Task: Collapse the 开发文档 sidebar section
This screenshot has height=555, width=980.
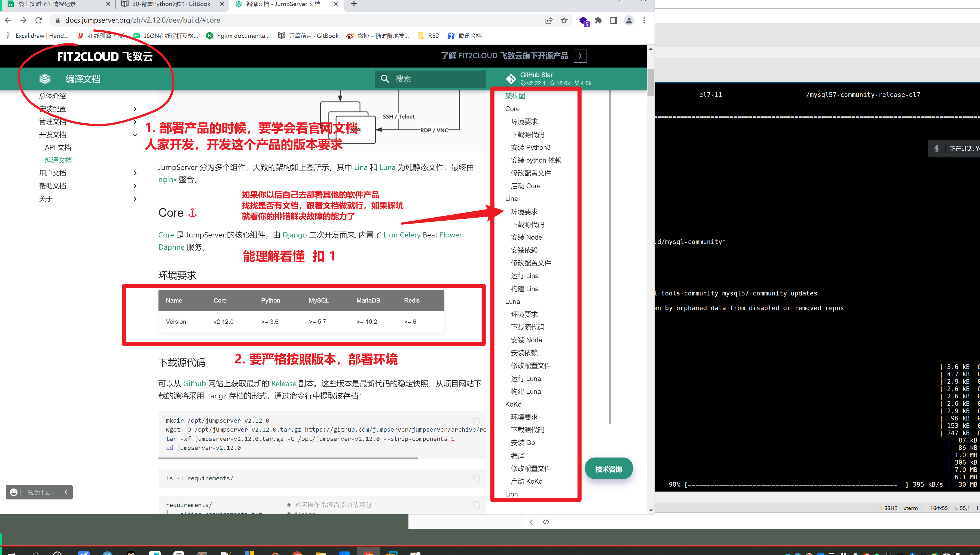Action: click(x=135, y=135)
